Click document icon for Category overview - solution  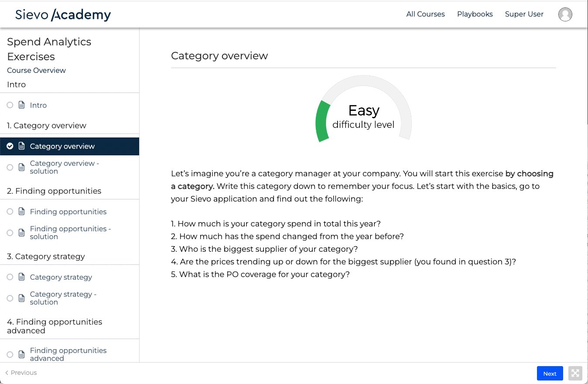pyautogui.click(x=22, y=167)
